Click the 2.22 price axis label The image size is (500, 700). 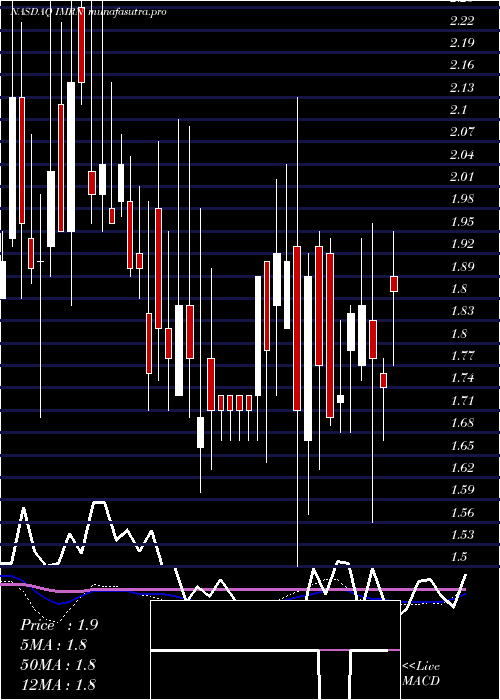(462, 21)
